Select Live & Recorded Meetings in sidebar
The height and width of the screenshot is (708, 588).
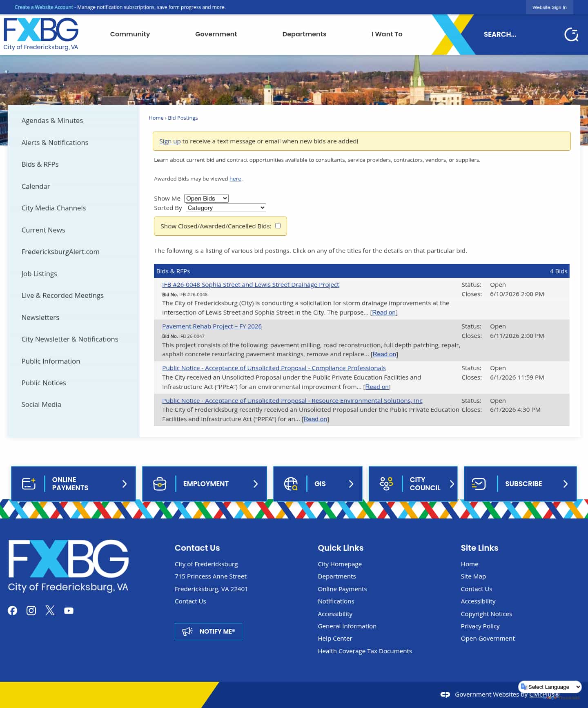click(x=62, y=295)
